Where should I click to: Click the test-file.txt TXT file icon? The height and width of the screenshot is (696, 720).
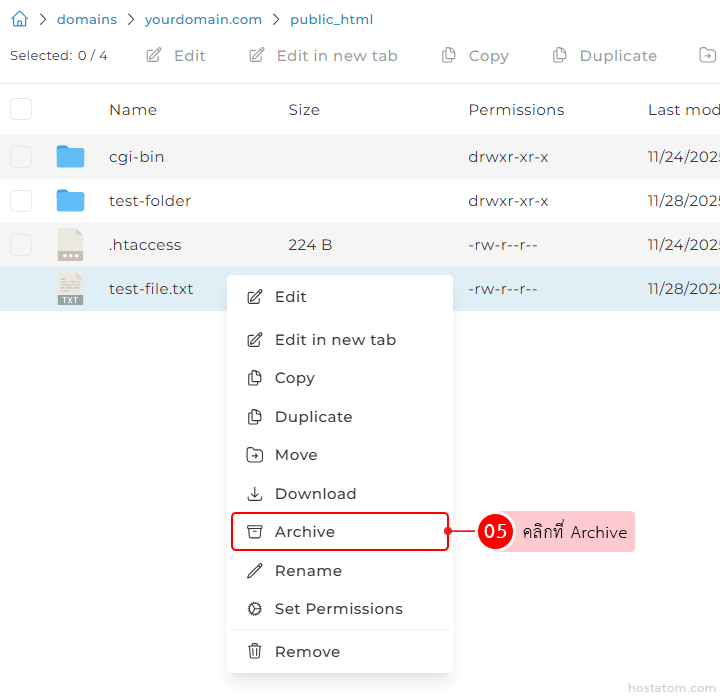[70, 289]
